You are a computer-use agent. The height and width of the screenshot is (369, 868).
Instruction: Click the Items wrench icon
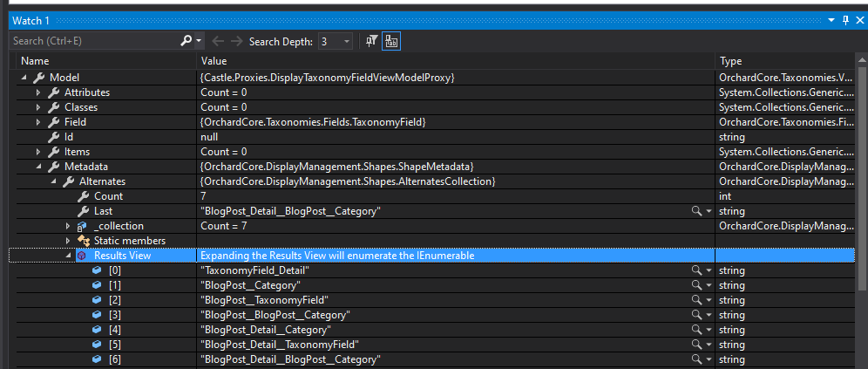click(54, 152)
